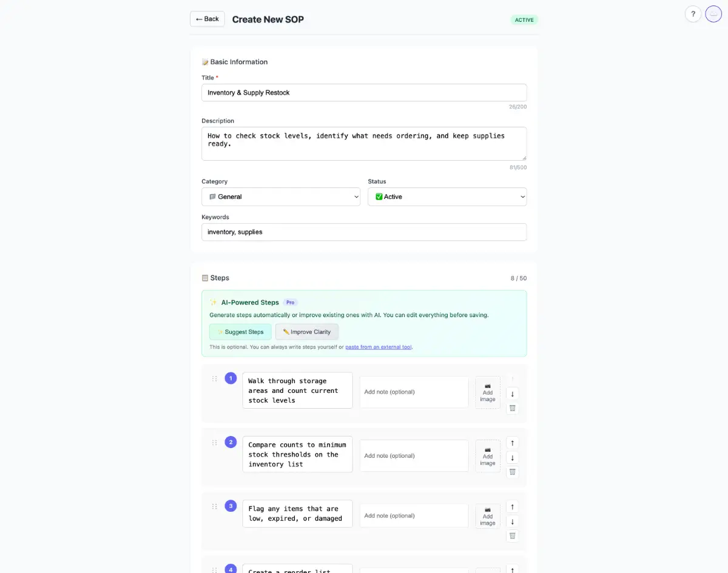Edit step 1 text about storage areas

[x=297, y=390]
